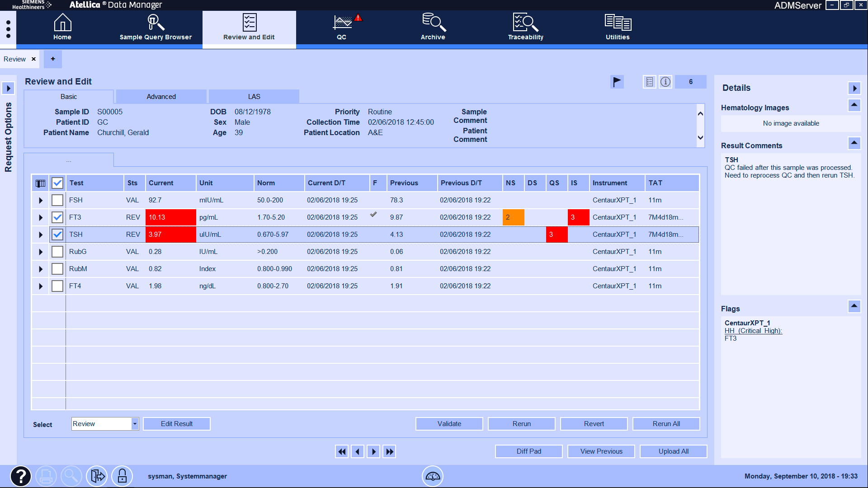Image resolution: width=868 pixels, height=488 pixels.
Task: Toggle the select-all header checkbox
Action: tap(57, 183)
